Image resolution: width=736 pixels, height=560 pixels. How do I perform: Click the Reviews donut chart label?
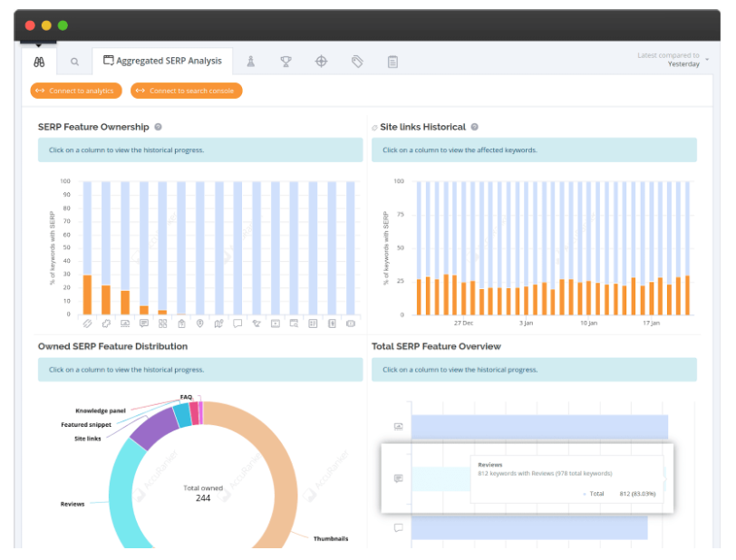[73, 504]
